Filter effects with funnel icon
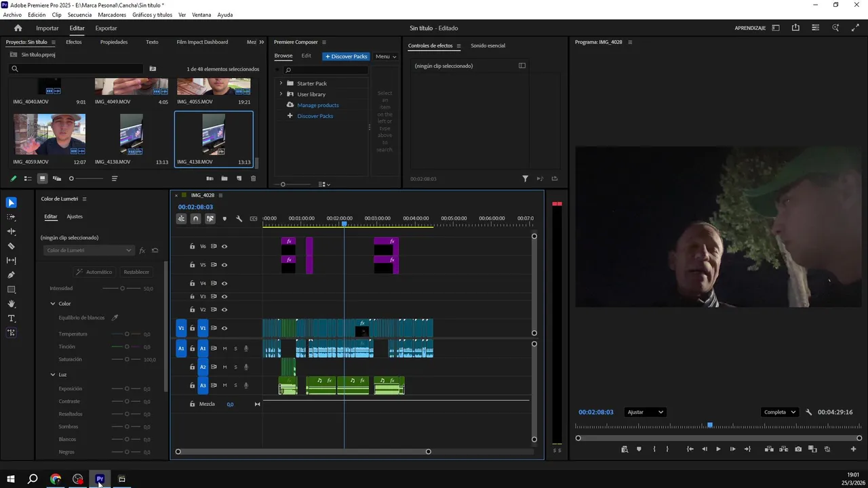The height and width of the screenshot is (488, 868). click(525, 179)
